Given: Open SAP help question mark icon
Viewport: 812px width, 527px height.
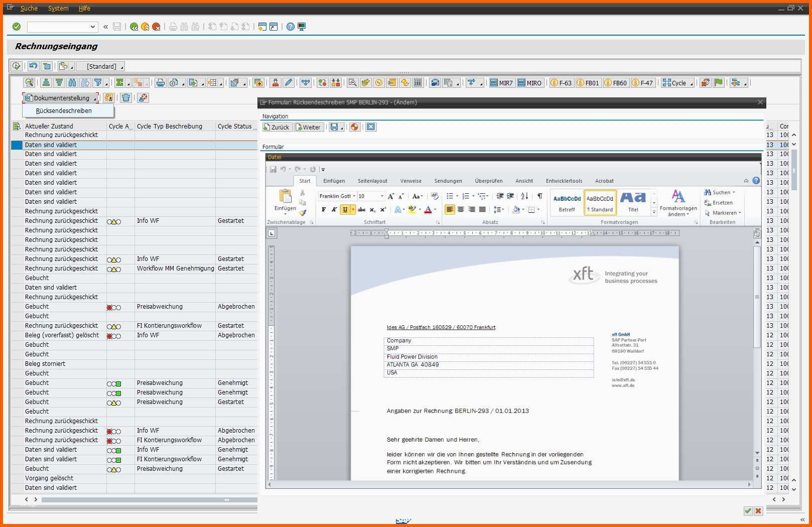Looking at the screenshot, I should click(291, 27).
